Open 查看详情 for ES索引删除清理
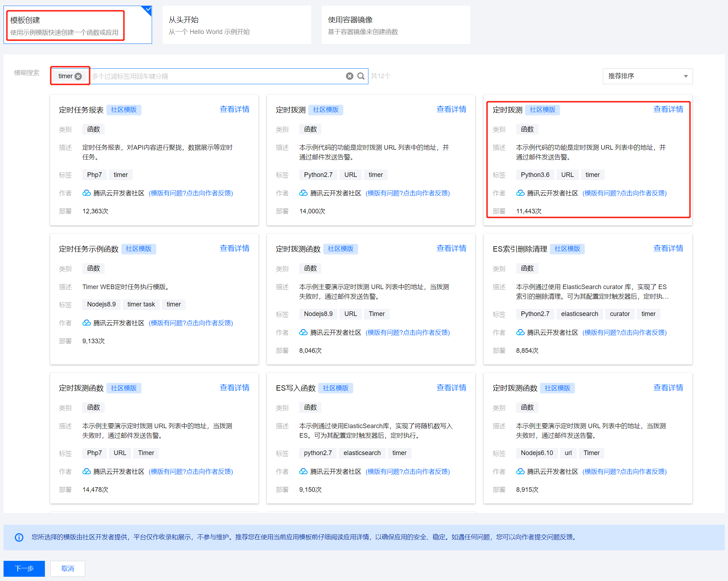 coord(668,248)
